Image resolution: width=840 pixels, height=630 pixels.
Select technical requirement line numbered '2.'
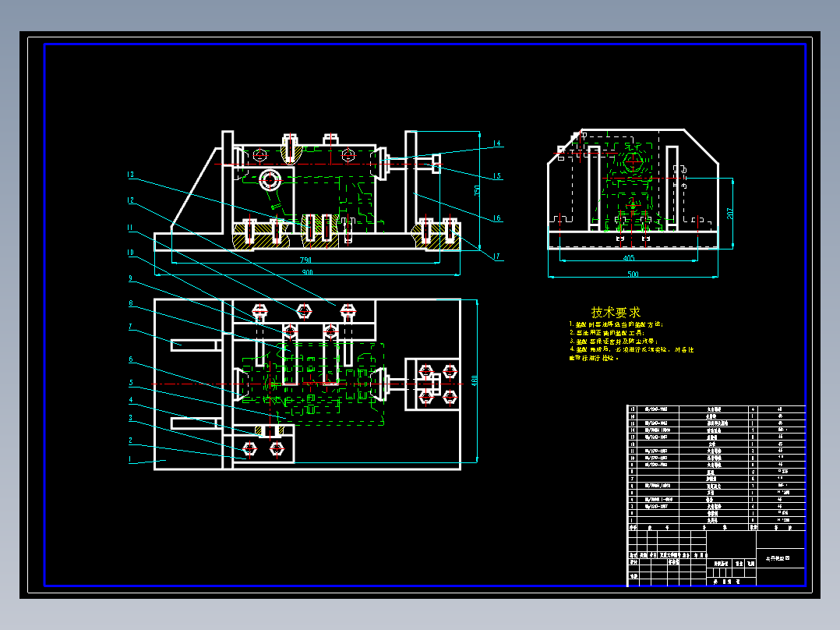[607, 333]
